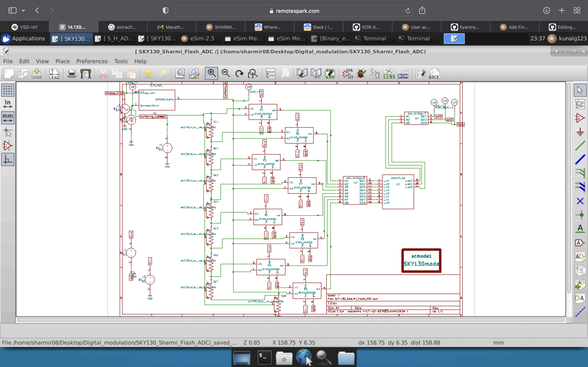Image resolution: width=588 pixels, height=367 pixels.
Task: Select the Place Wire tool
Action: point(580,145)
